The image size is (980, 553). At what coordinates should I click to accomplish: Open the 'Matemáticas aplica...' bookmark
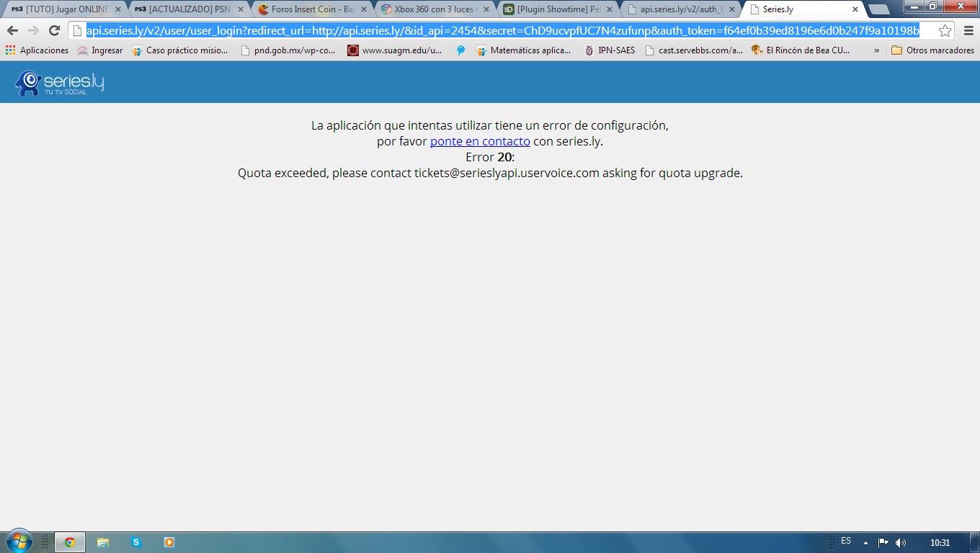click(x=524, y=50)
